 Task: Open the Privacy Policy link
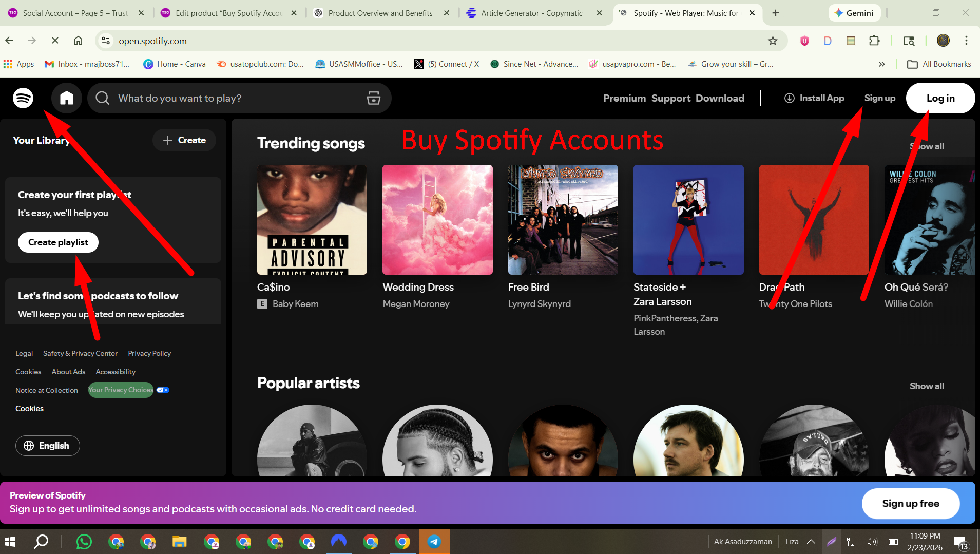[x=149, y=353]
